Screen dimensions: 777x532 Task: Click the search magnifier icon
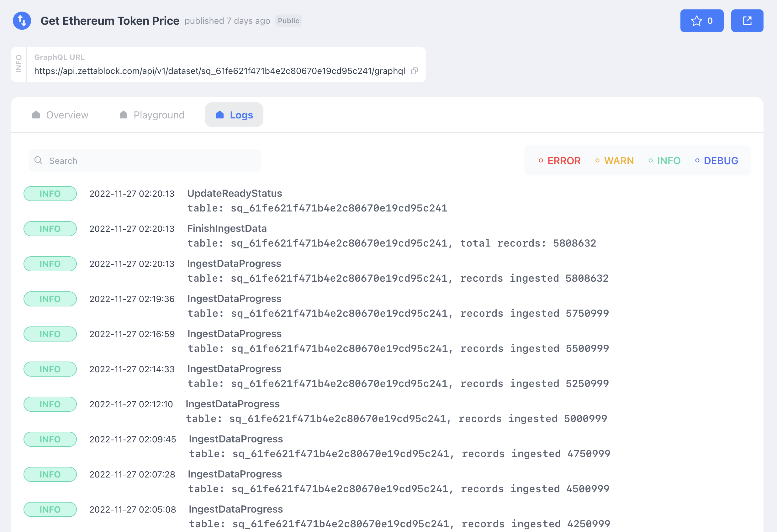(x=39, y=160)
